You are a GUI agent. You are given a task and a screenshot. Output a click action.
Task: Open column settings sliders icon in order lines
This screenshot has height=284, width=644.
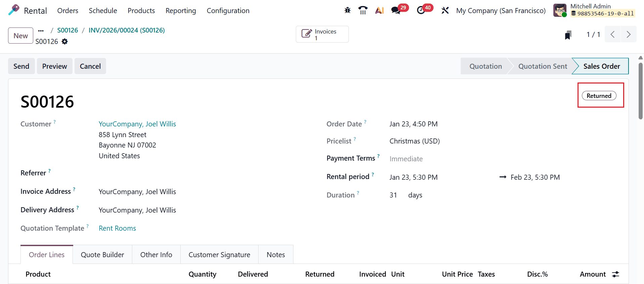coord(615,274)
